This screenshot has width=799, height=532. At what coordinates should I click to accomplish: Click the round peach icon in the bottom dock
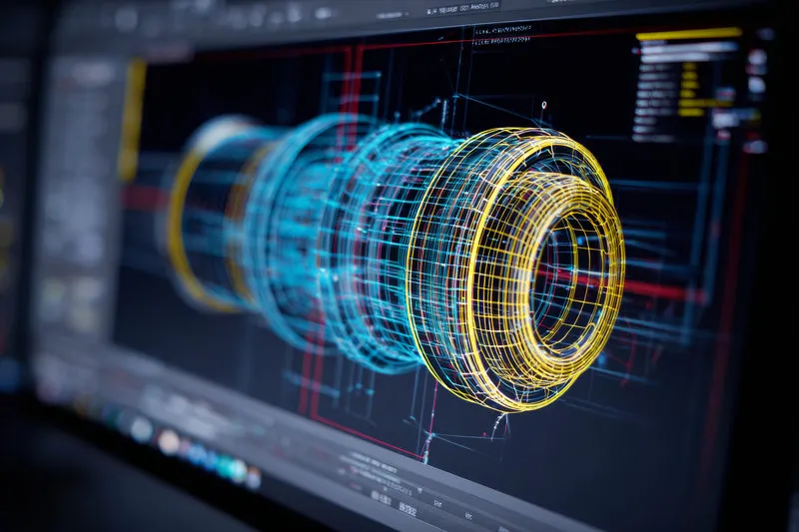click(x=169, y=440)
